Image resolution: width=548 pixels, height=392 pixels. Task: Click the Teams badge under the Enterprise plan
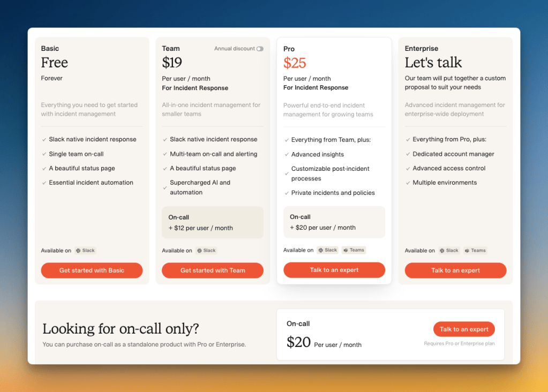(475, 250)
